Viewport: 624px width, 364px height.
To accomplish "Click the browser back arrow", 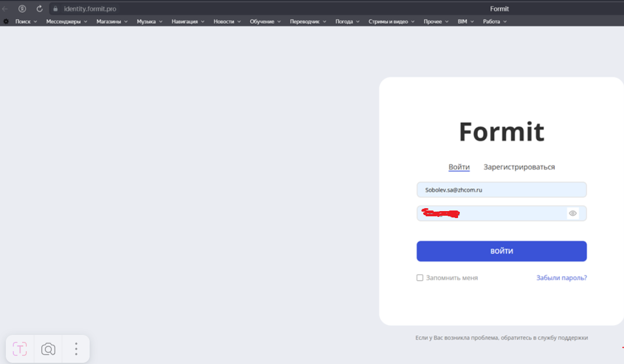I will coord(5,9).
